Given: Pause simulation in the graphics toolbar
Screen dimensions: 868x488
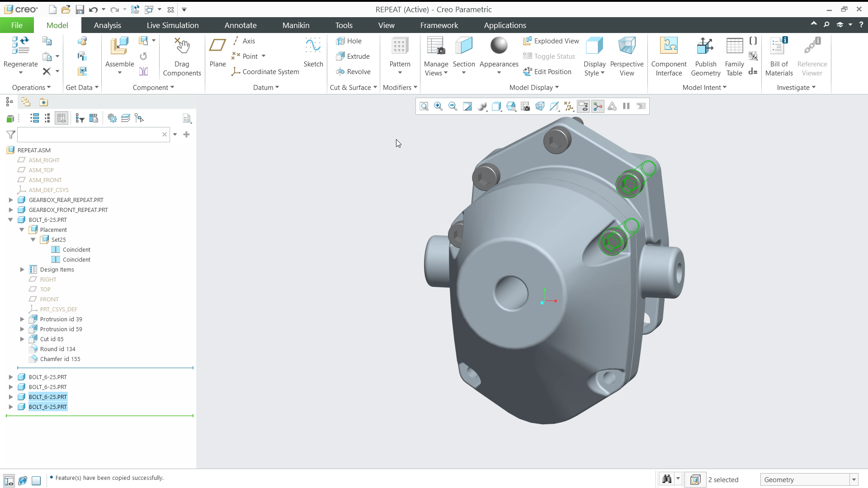Looking at the screenshot, I should (x=626, y=106).
